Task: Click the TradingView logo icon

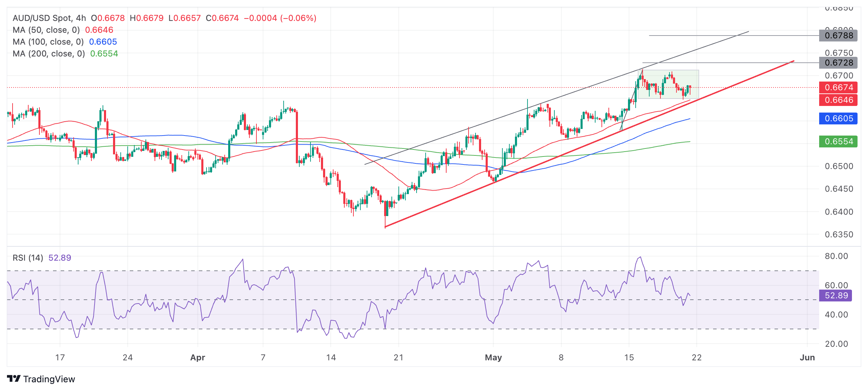Action: pos(14,378)
